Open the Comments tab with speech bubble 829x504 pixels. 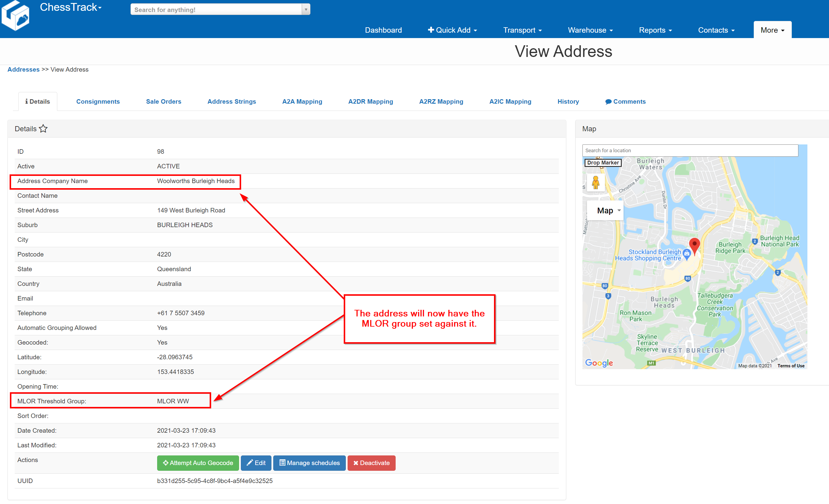coord(625,102)
